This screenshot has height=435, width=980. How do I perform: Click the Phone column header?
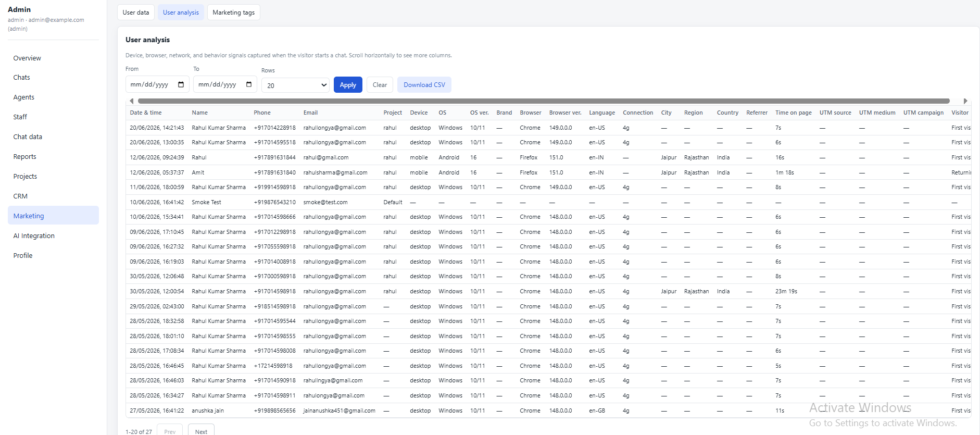(262, 113)
